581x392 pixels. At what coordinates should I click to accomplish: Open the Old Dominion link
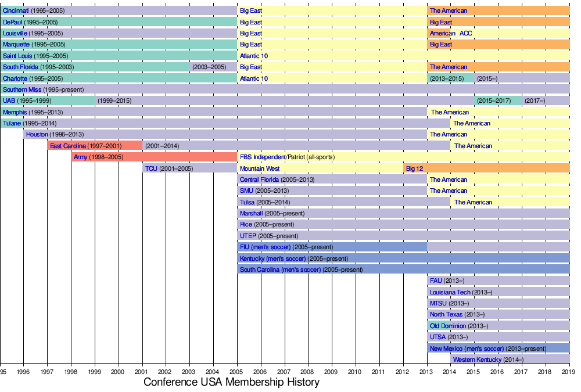coord(448,326)
